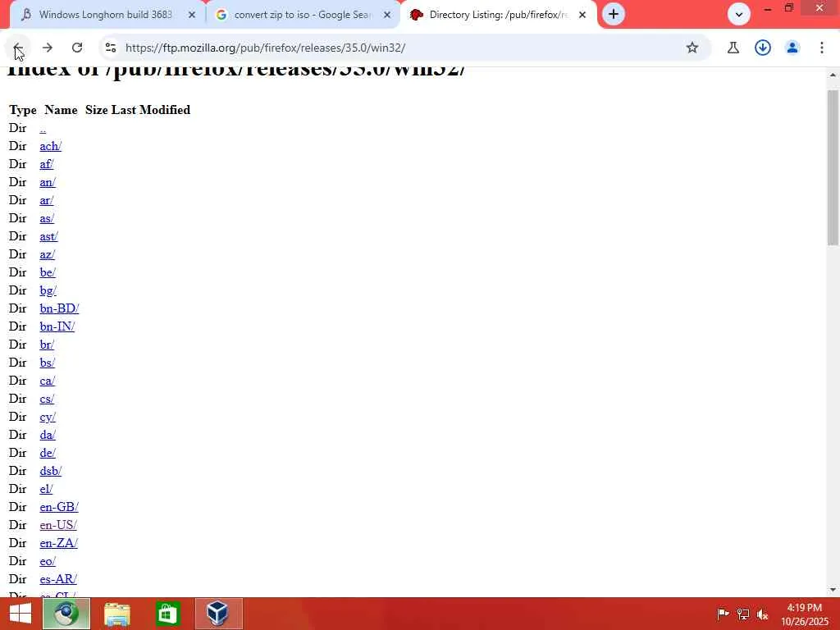Screen dimensions: 840x630
Task: Open the an/ directory link
Action: click(x=47, y=182)
